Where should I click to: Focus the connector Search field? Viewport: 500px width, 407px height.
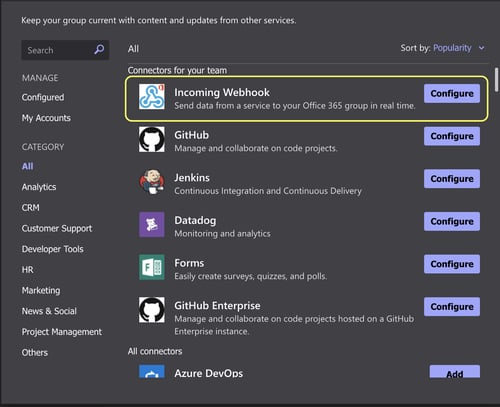click(x=65, y=50)
